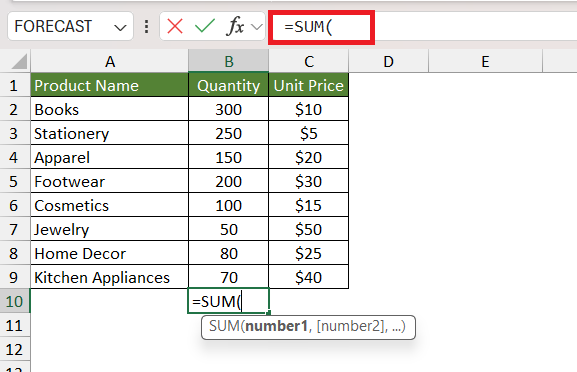Select row 11 header

[14, 325]
